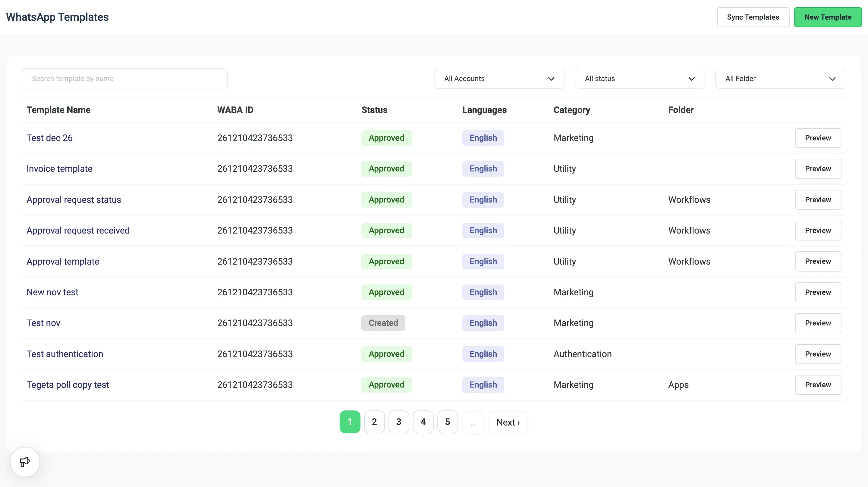Go to page 4
Viewport: 868px width, 487px height.
423,422
